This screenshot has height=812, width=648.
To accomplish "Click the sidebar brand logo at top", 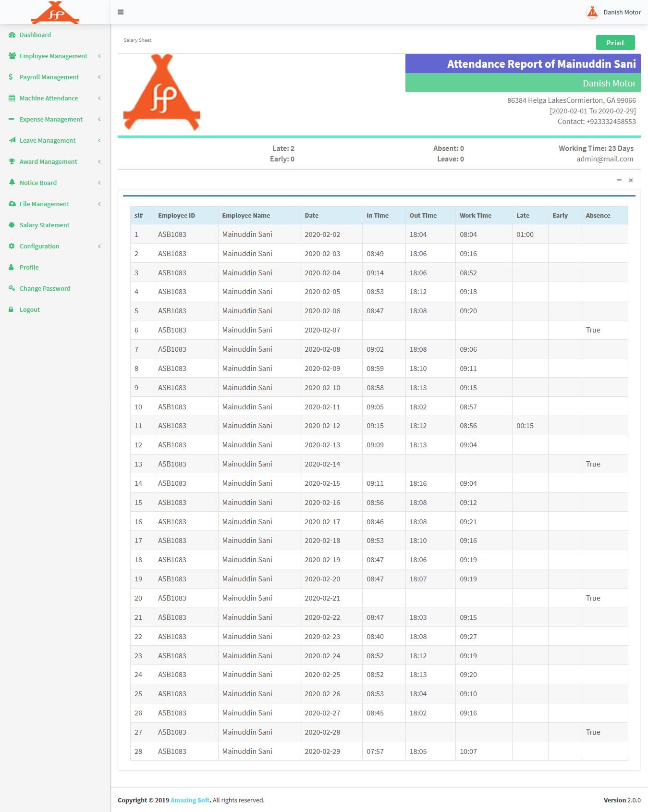I will coord(55,12).
